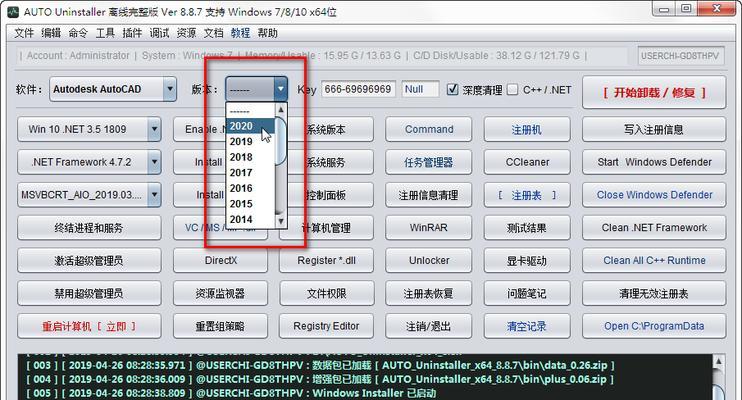Click the 文件权限 button
Image resolution: width=742 pixels, height=400 pixels.
(327, 293)
